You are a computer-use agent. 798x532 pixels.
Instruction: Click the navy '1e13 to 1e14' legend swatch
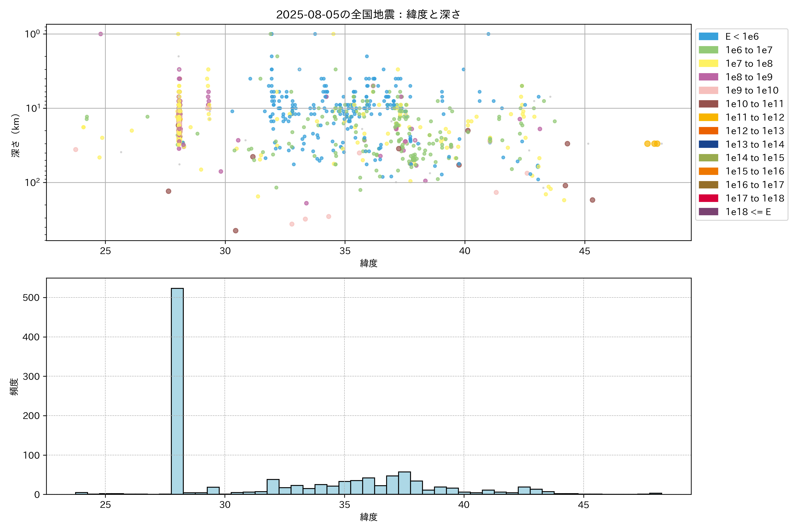click(708, 145)
